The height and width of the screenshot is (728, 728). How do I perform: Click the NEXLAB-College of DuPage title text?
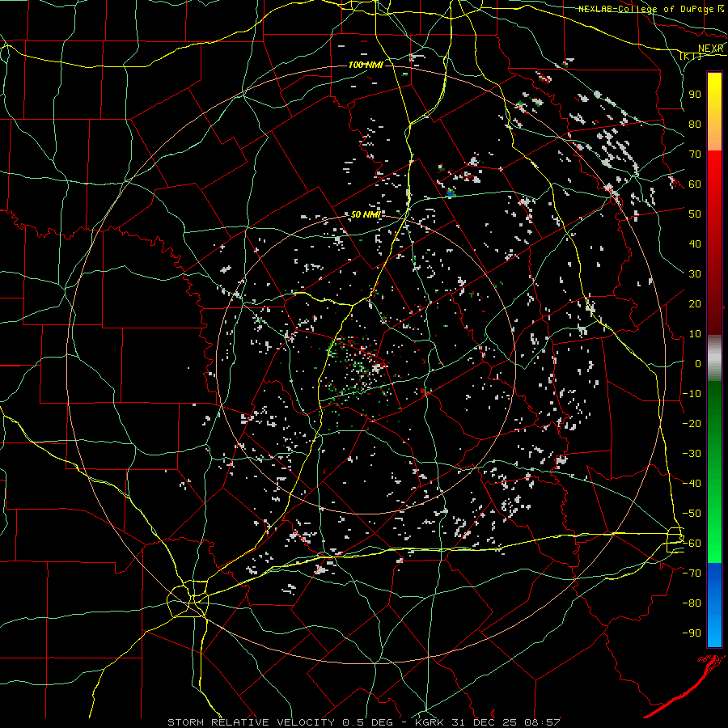[x=647, y=9]
